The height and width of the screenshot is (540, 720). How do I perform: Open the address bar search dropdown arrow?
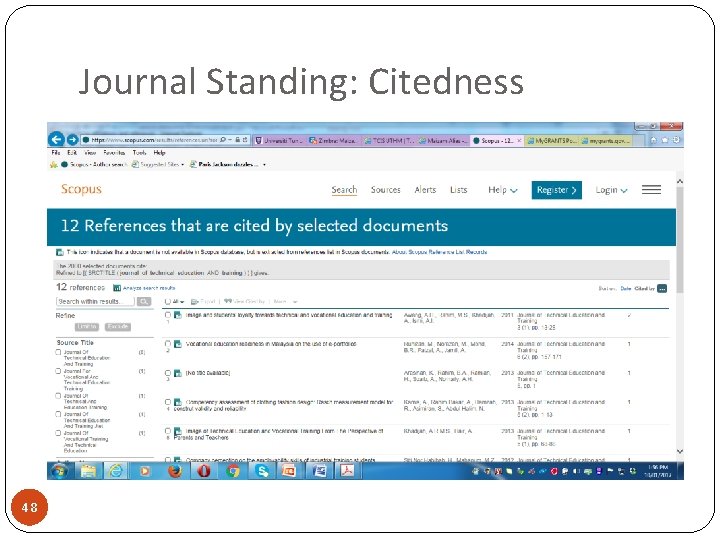point(230,140)
